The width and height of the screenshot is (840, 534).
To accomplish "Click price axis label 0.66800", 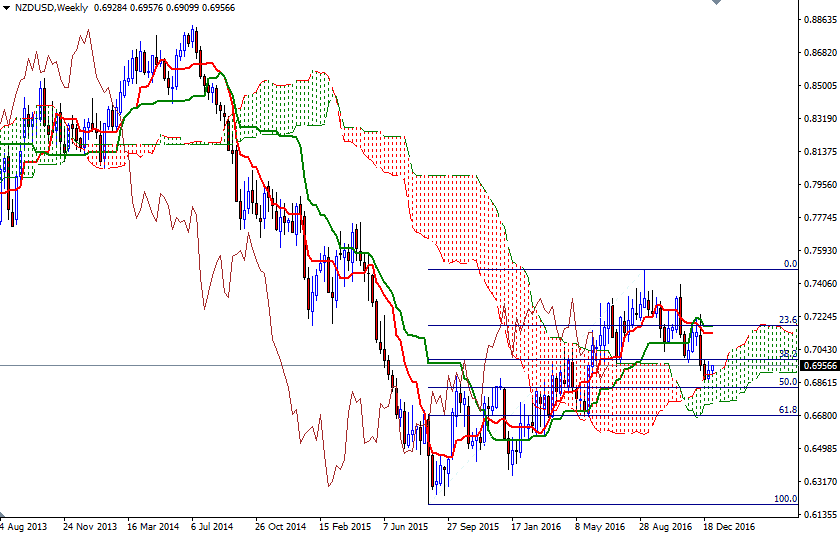I will point(820,416).
